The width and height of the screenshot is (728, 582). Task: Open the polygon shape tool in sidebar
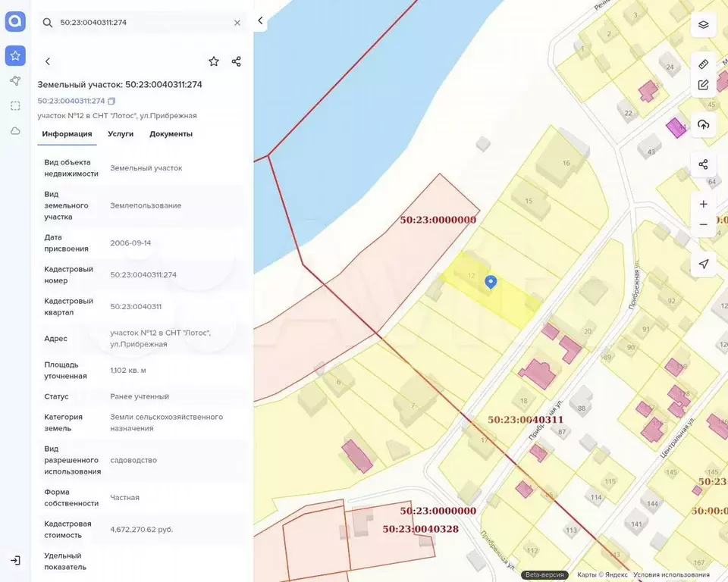coord(15,81)
